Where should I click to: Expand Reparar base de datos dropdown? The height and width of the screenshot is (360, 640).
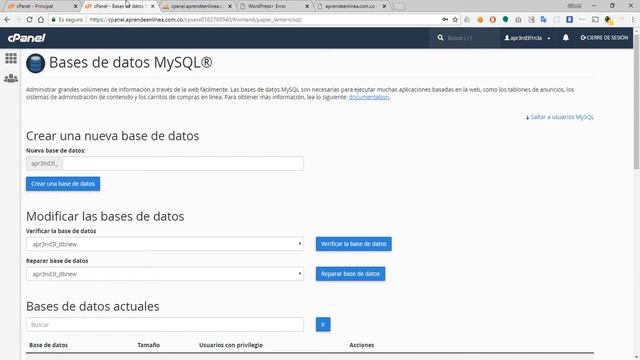pyautogui.click(x=165, y=274)
